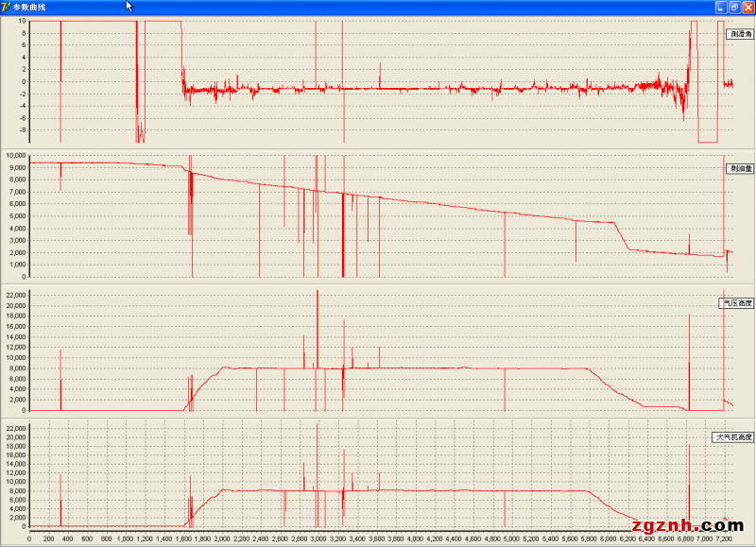
Task: Click the 22,000 label on 气压高度 chart axis
Action: [14, 296]
